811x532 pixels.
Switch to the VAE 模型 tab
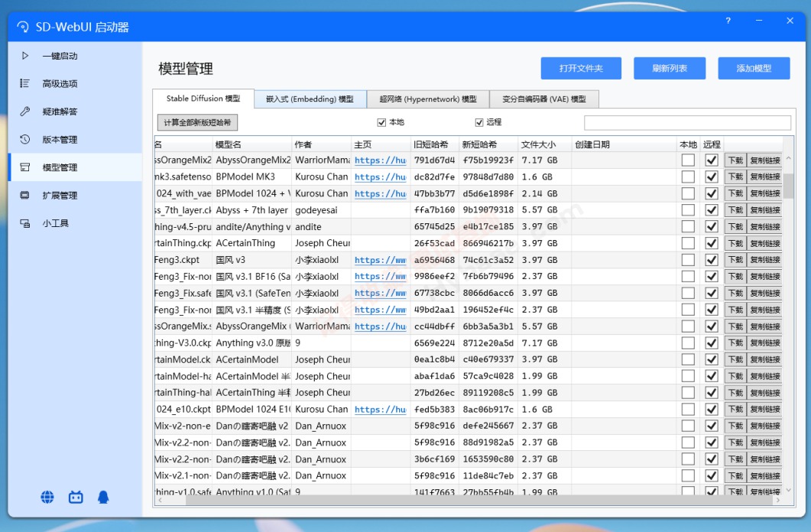click(544, 99)
